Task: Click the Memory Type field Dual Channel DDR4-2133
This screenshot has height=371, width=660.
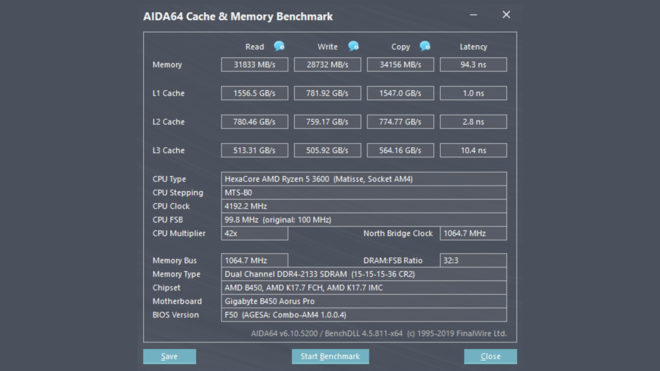Action: click(x=364, y=274)
